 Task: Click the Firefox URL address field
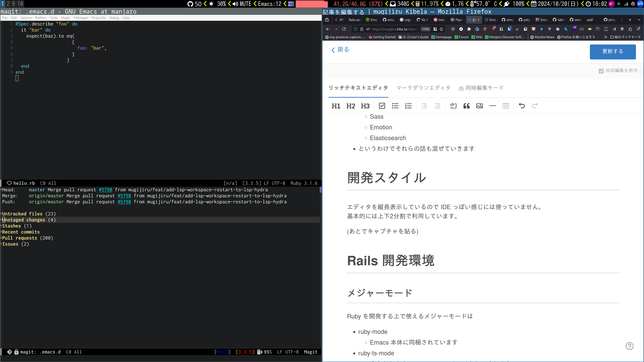(394, 29)
